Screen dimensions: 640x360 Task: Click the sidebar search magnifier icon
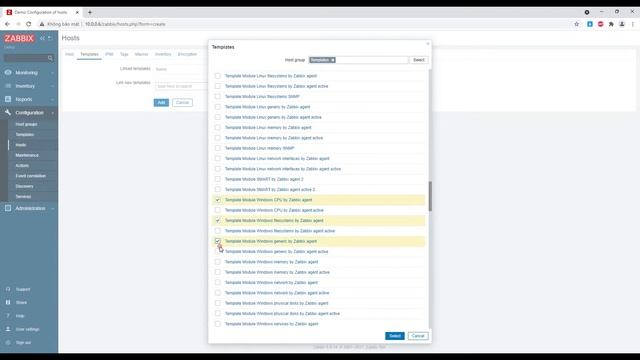click(x=50, y=58)
